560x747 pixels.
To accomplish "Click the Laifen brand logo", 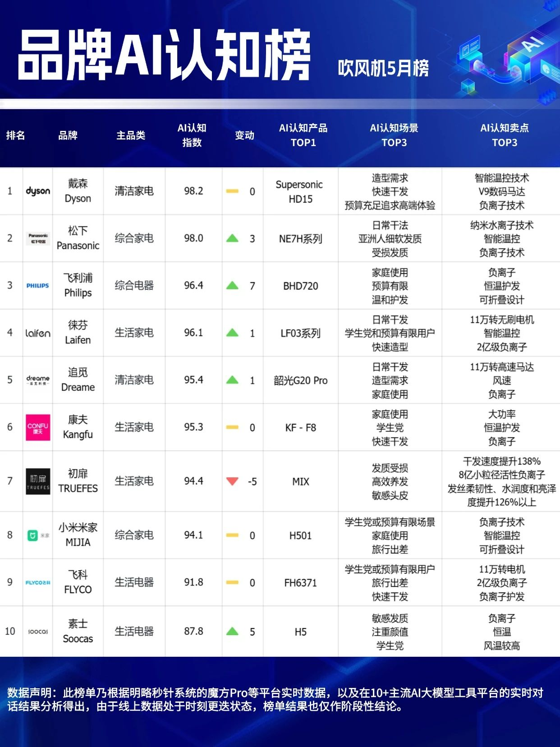I will click(38, 333).
